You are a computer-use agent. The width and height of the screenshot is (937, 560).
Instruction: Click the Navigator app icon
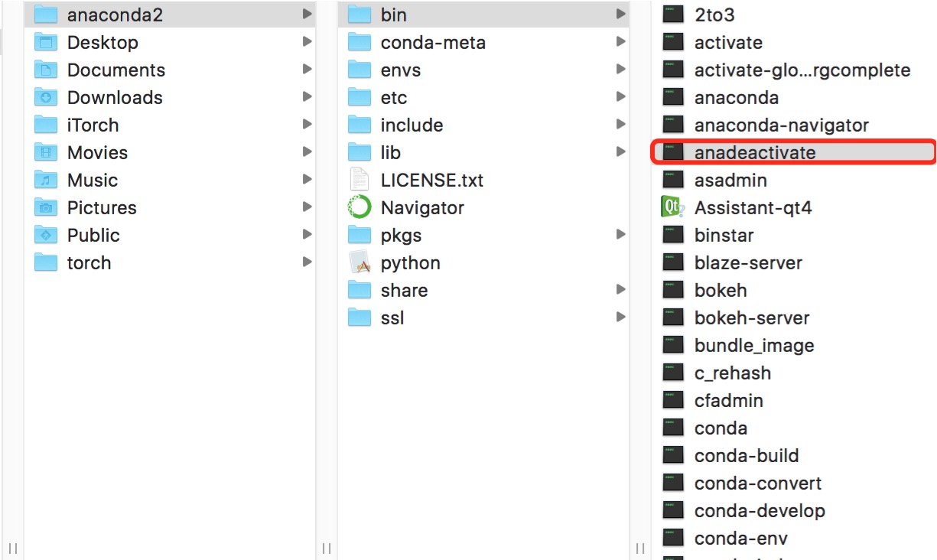(x=360, y=207)
